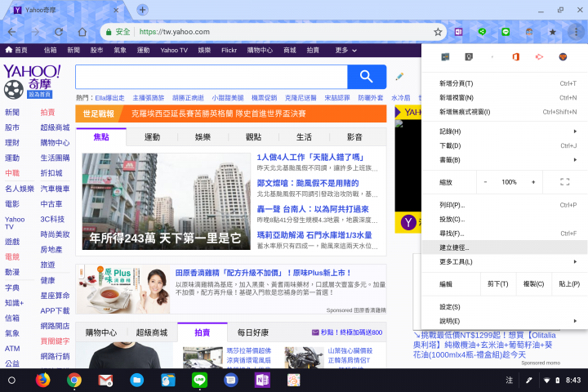The width and height of the screenshot is (588, 392).
Task: Launch LINE app from the shelf
Action: point(199,381)
